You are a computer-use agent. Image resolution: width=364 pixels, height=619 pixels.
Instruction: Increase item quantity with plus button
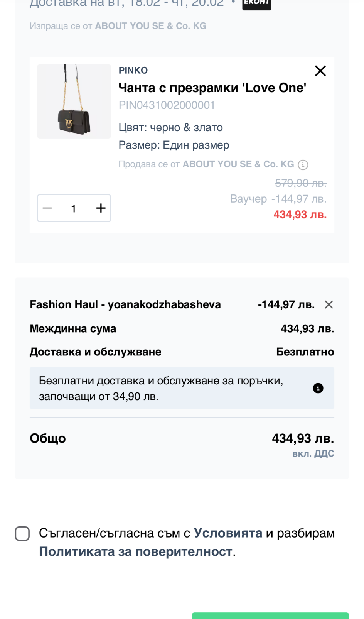pyautogui.click(x=101, y=208)
